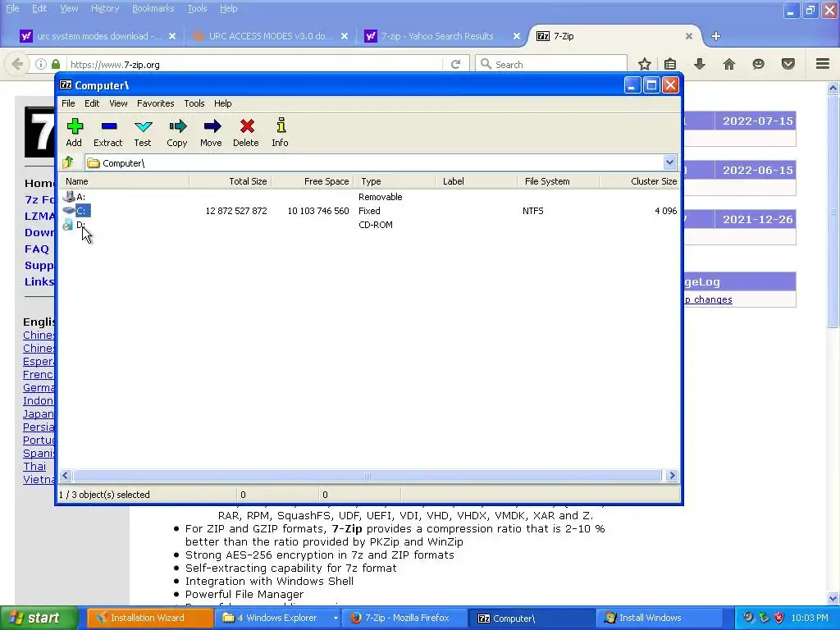This screenshot has width=840, height=630.
Task: Click the horizontal scrollbar left arrow
Action: 66,475
